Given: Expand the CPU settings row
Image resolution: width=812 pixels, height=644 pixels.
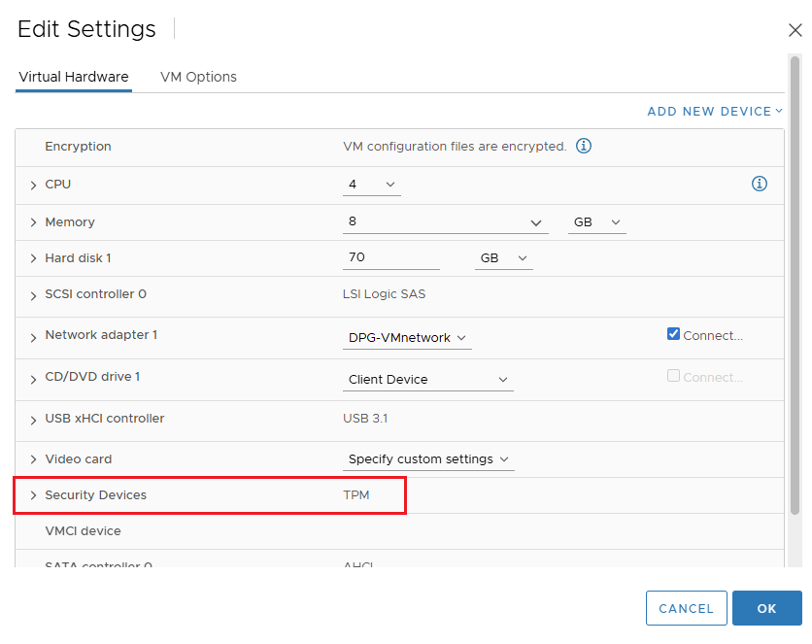Looking at the screenshot, I should (x=33, y=185).
